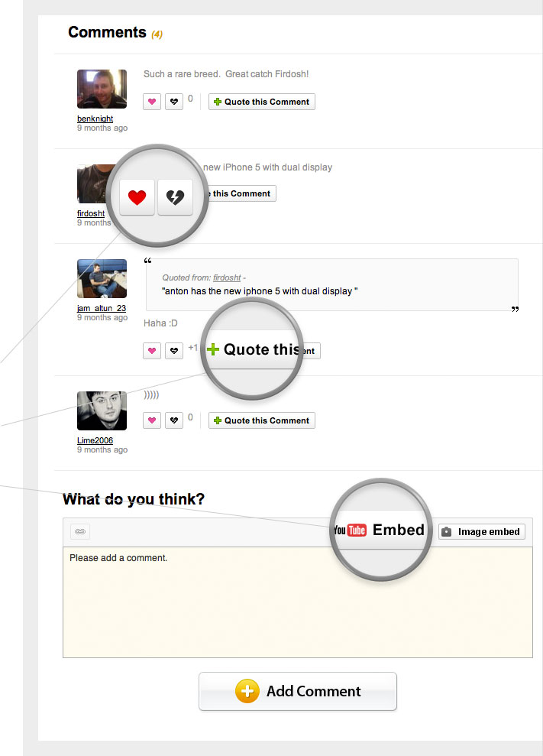Screen dimensions: 543x756
Task: Open benknight's profile link
Action: point(95,119)
